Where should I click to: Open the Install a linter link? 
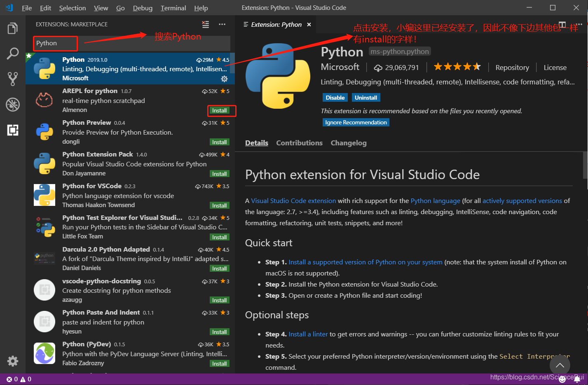308,334
